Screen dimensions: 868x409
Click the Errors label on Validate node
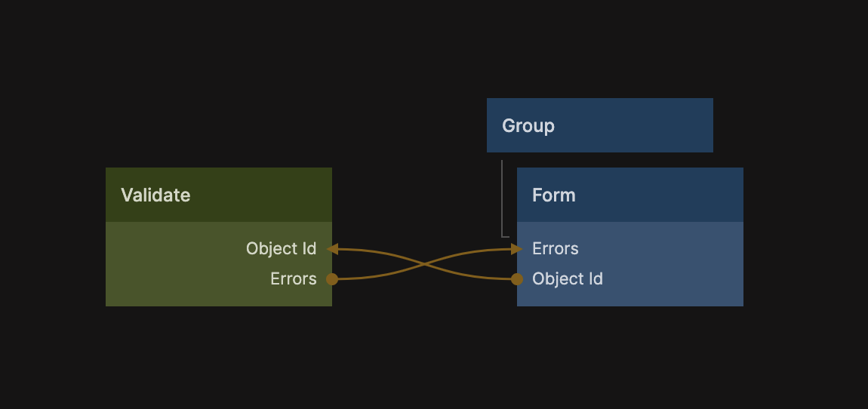293,279
